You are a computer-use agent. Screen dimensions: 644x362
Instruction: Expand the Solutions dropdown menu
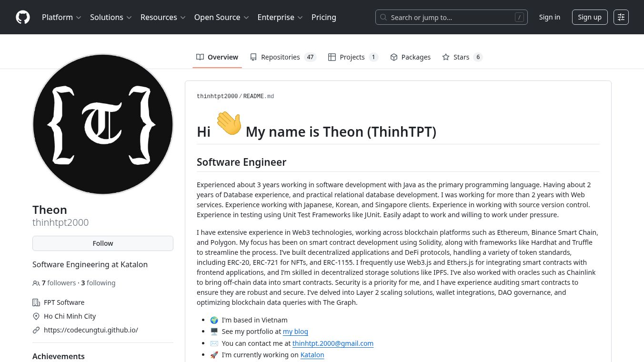[x=111, y=17]
